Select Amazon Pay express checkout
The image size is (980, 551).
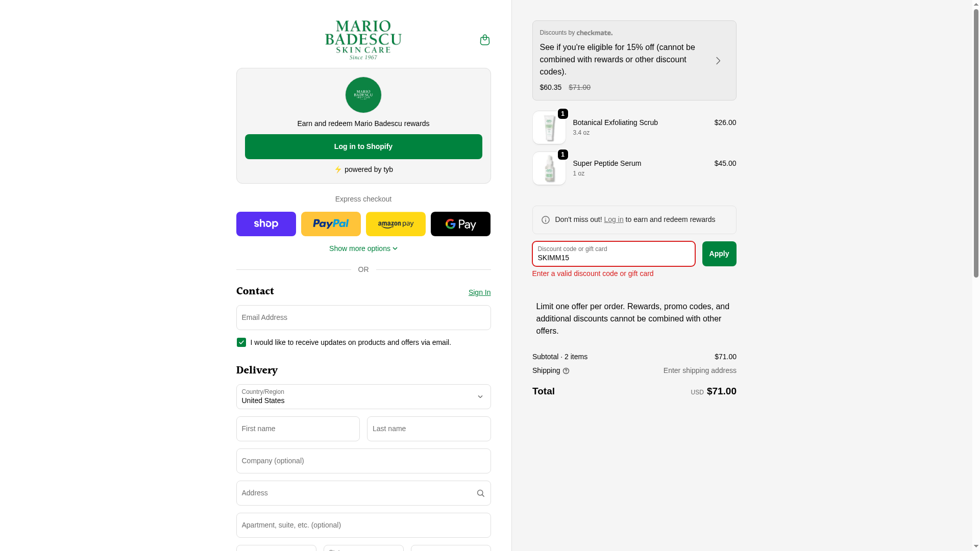pyautogui.click(x=396, y=224)
